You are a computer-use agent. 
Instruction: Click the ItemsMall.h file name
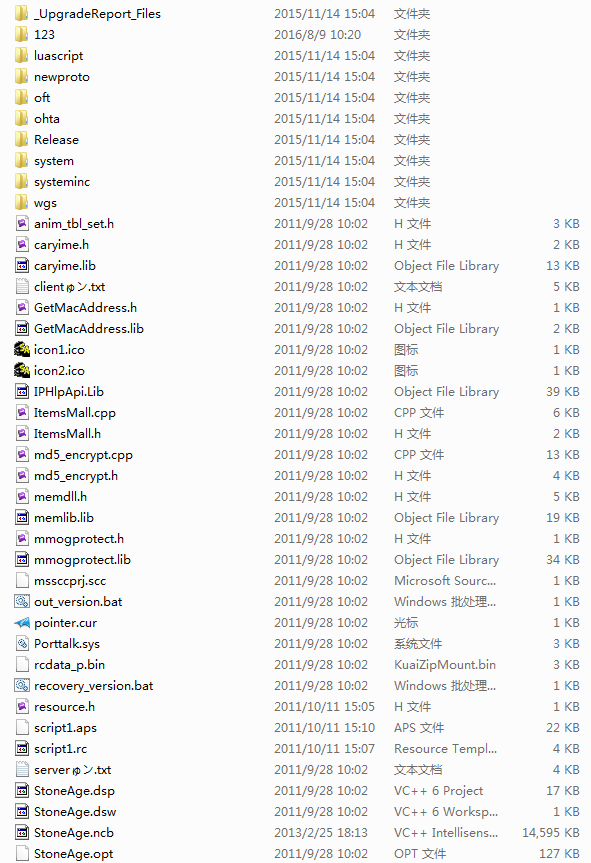tap(67, 434)
